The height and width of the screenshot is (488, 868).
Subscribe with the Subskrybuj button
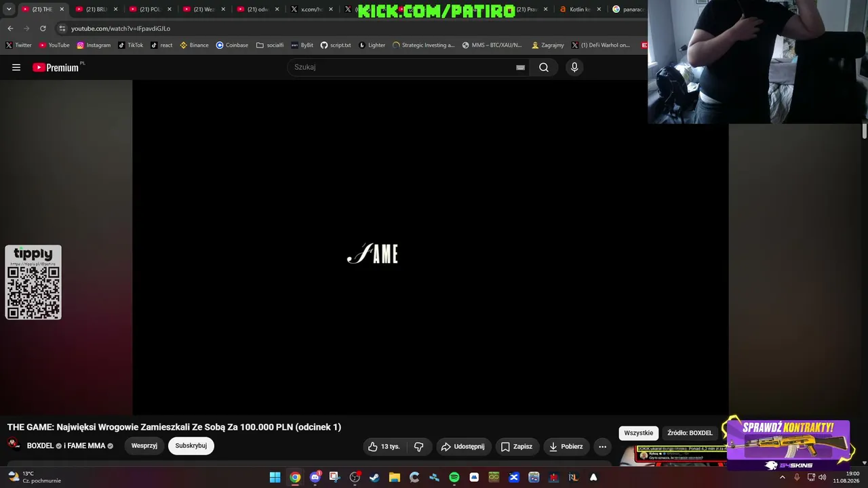click(x=191, y=446)
